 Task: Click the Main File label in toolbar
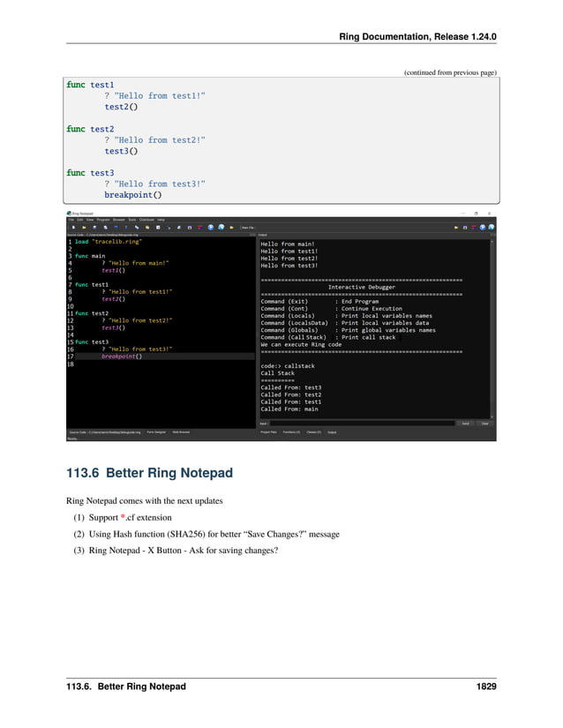pos(247,228)
